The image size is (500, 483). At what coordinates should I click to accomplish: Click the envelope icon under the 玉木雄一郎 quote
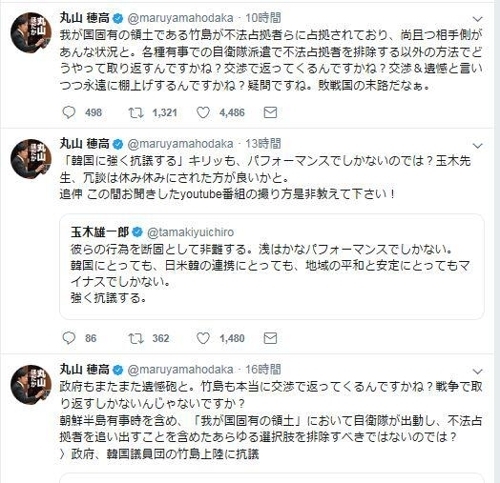270,338
